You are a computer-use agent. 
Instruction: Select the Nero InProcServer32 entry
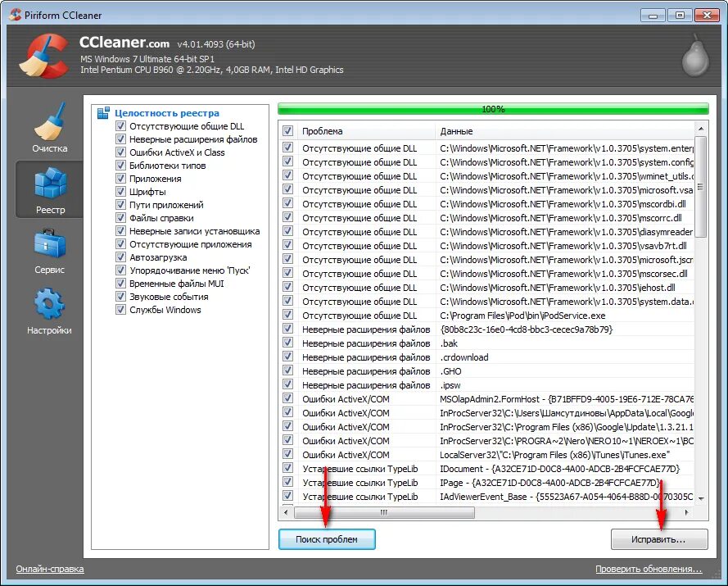486,441
